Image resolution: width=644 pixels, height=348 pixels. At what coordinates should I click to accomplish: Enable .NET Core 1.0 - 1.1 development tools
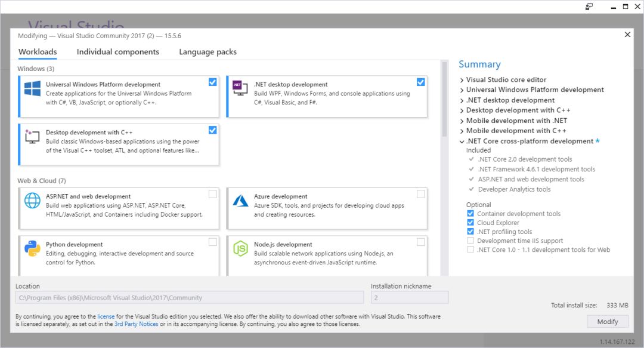tap(470, 250)
